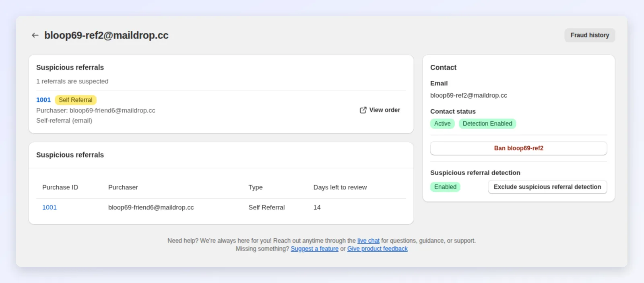The width and height of the screenshot is (644, 283).
Task: Click the Suspicious referral detection heading
Action: pyautogui.click(x=475, y=173)
